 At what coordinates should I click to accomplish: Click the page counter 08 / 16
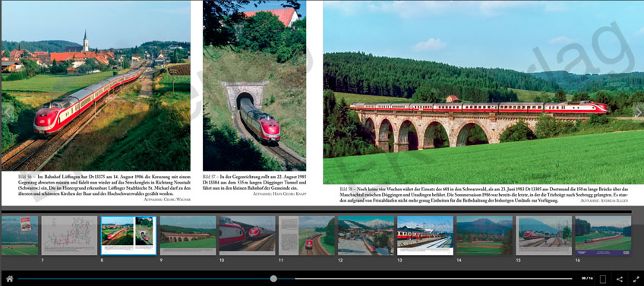click(x=587, y=279)
